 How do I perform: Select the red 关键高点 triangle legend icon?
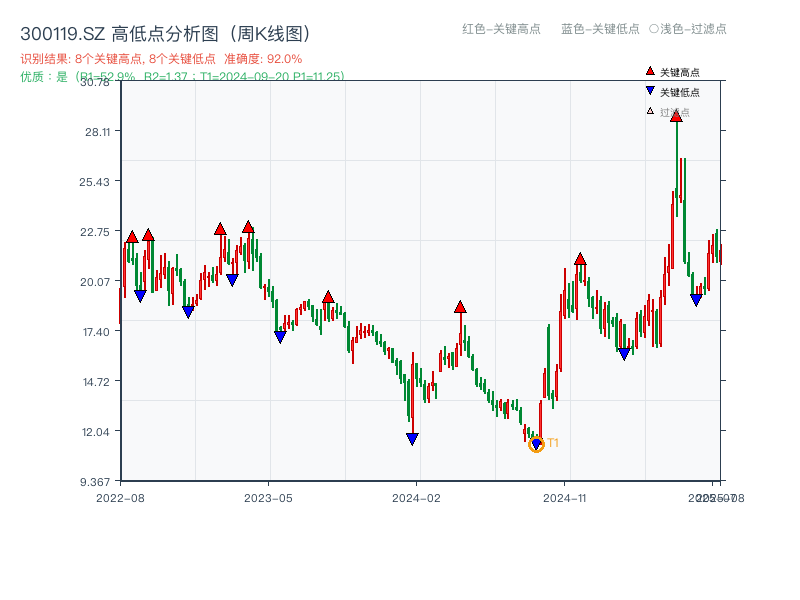[x=650, y=72]
